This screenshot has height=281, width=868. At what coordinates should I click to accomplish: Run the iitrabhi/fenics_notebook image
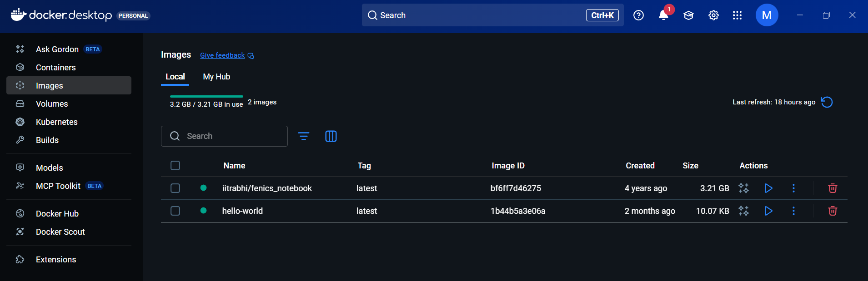coord(768,188)
